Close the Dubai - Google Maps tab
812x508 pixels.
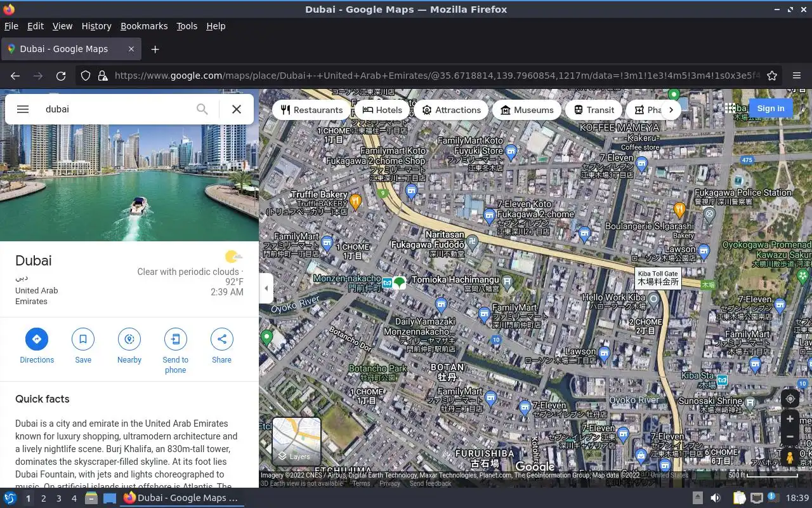coord(131,49)
